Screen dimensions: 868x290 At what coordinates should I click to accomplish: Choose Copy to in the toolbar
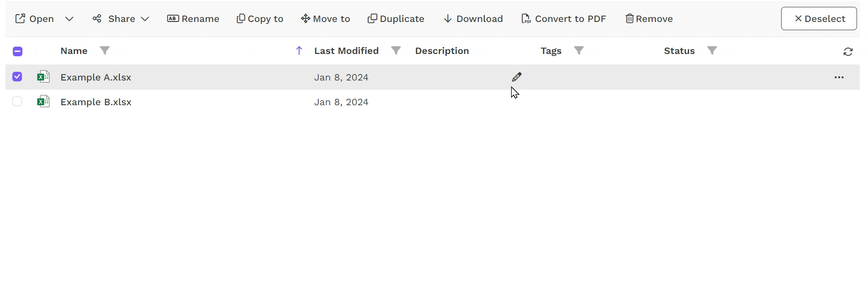click(260, 19)
